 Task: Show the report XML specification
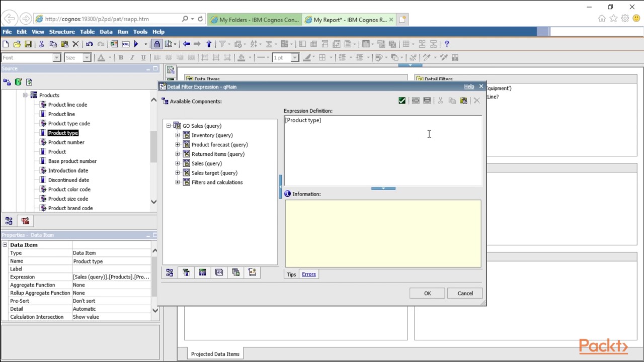[125, 44]
